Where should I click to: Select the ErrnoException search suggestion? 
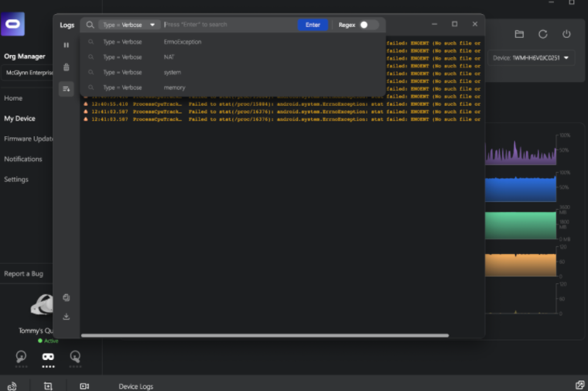(x=183, y=42)
